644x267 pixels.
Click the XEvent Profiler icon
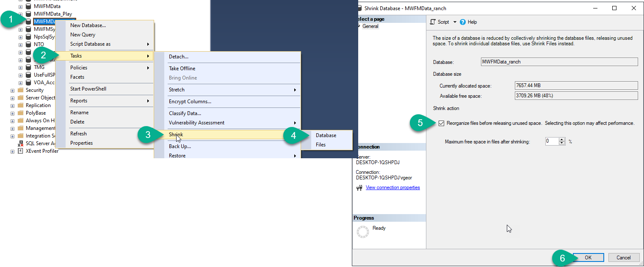[20, 151]
